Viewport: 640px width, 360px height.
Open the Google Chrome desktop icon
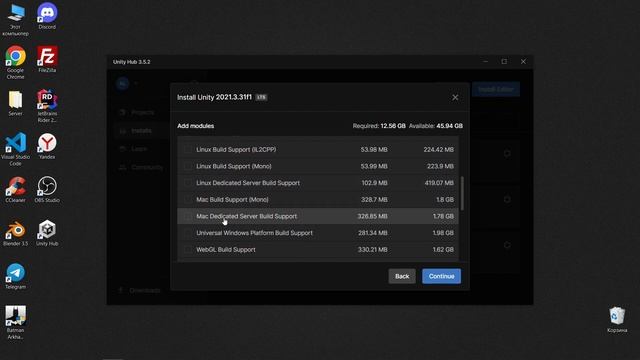16,62
